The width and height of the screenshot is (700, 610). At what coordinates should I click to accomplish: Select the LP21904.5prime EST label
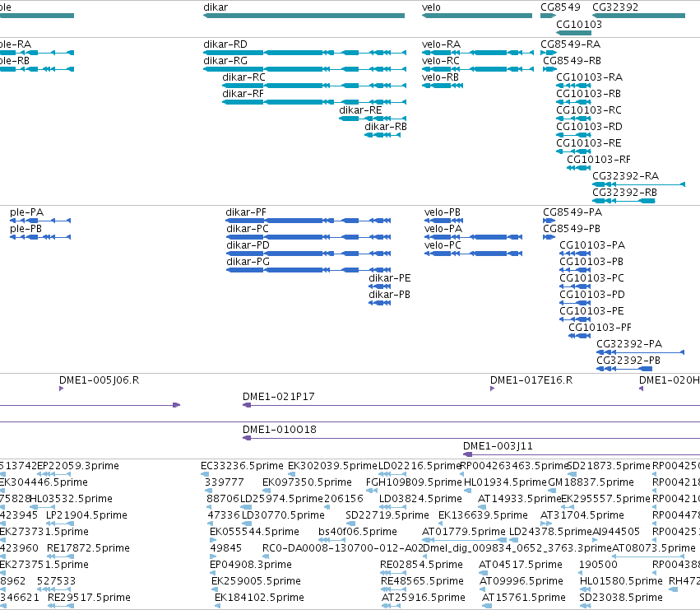pyautogui.click(x=86, y=515)
